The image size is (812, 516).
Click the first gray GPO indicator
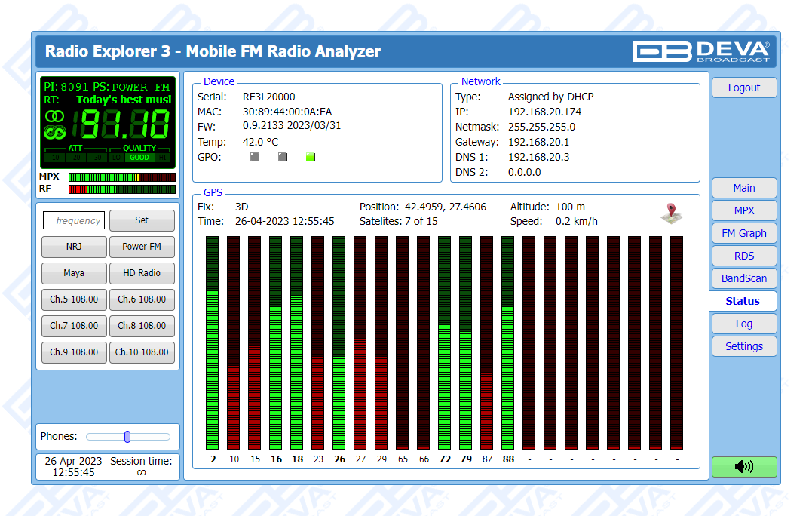pyautogui.click(x=255, y=158)
